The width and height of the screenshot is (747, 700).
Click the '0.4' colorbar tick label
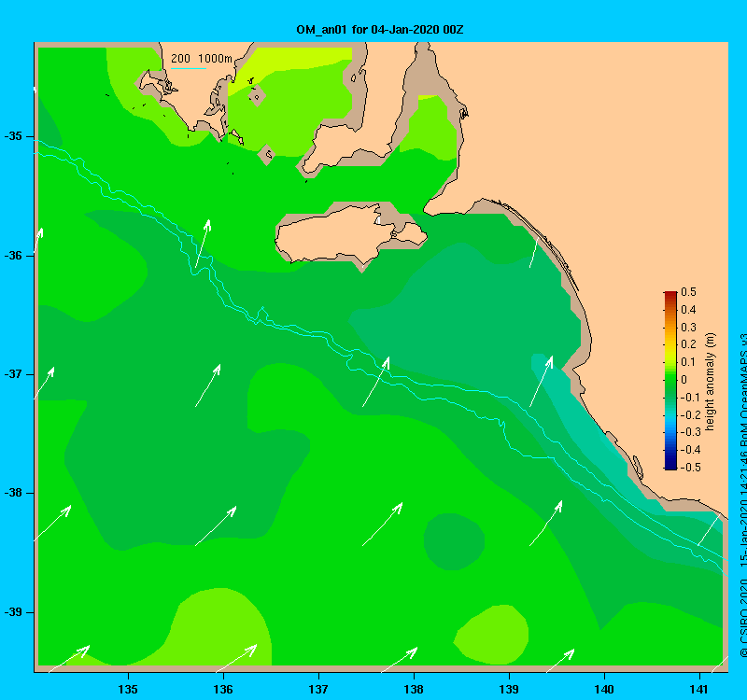(688, 310)
